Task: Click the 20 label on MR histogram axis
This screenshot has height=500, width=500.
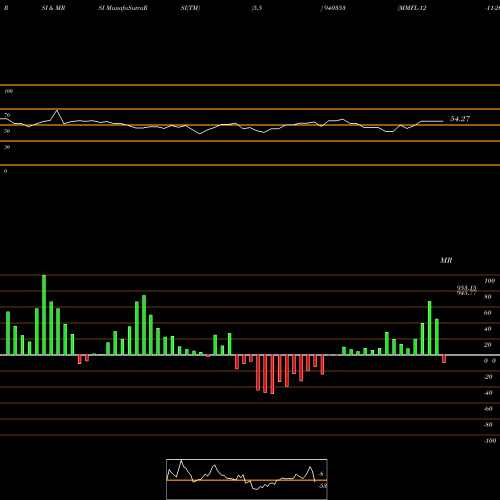Action: tap(488, 345)
